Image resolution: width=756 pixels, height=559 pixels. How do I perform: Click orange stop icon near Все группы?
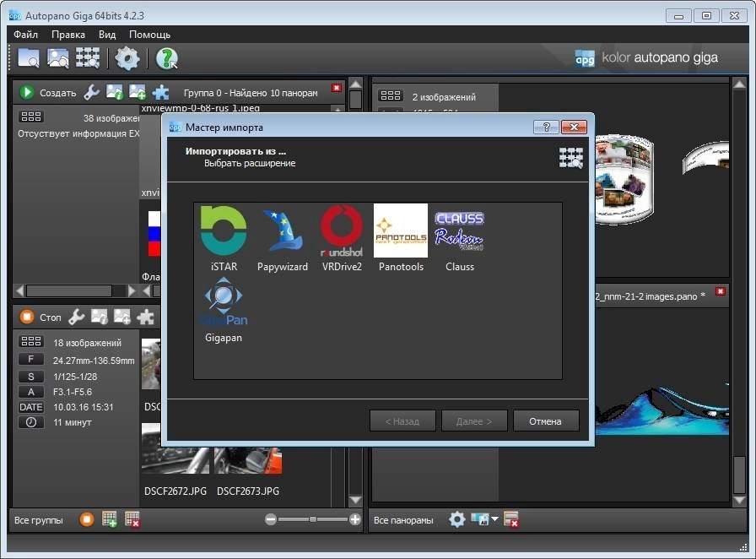click(x=87, y=519)
